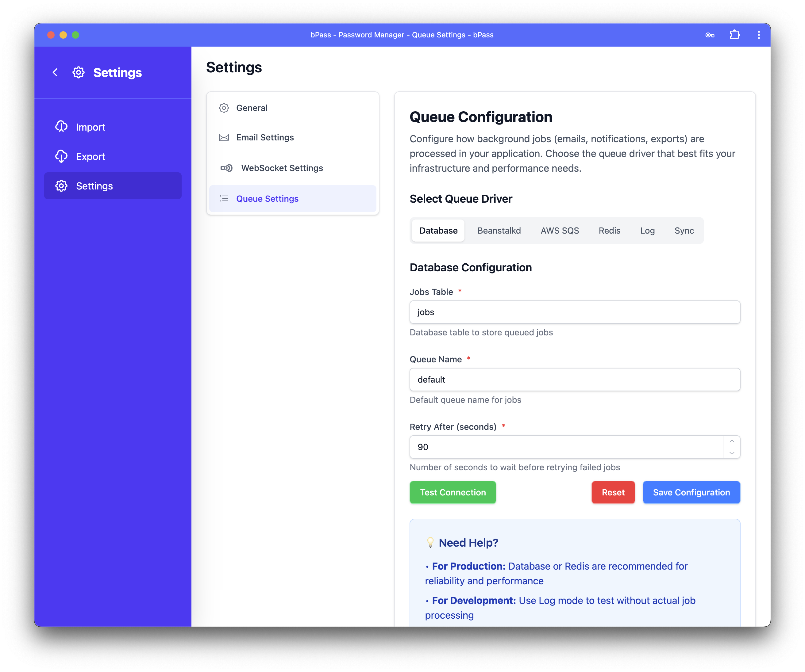Image resolution: width=805 pixels, height=672 pixels.
Task: Click the password key icon in title bar
Action: (x=710, y=35)
